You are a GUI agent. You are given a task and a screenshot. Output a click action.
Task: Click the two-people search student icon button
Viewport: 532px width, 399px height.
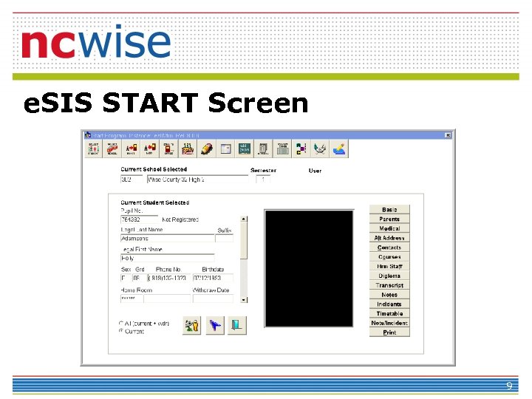[x=191, y=326]
